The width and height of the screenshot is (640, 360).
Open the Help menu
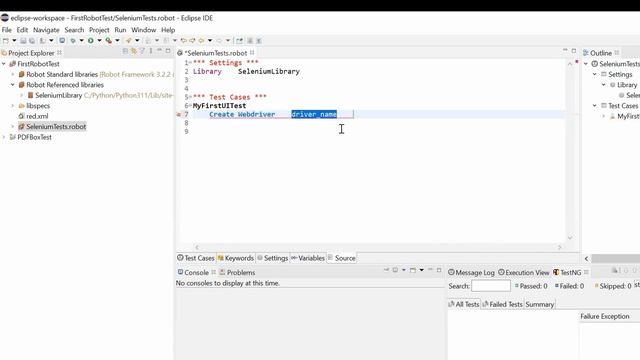[168, 30]
